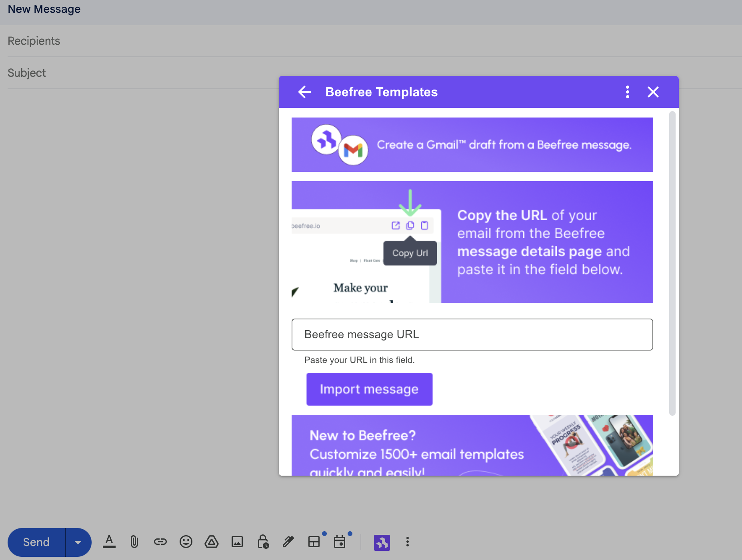742x560 pixels.
Task: Open the Beefree add-on icon in the toolbar
Action: 382,542
